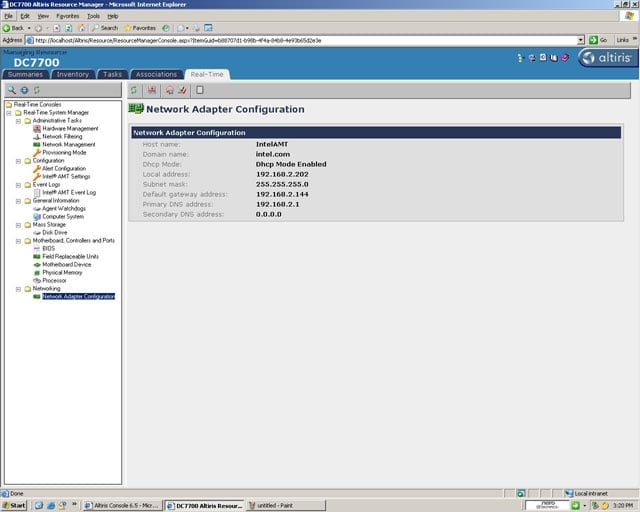Click the green refresh icon above tree
The width and height of the screenshot is (640, 512).
coord(37,90)
